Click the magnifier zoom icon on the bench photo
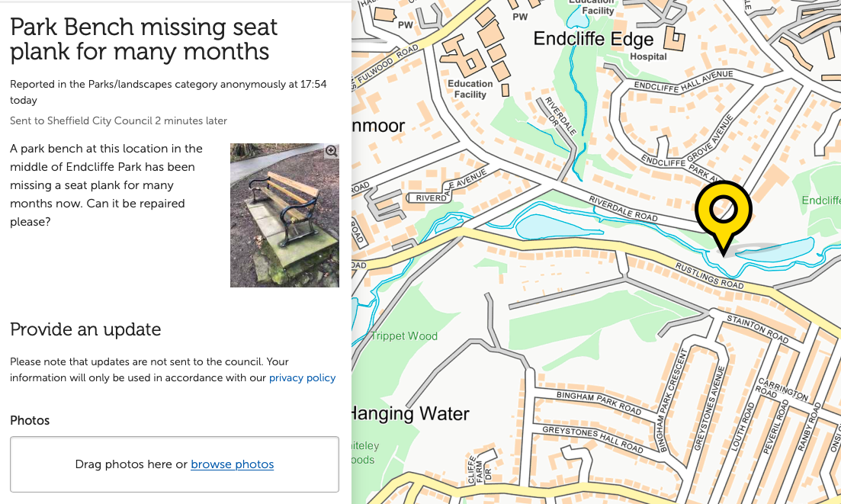This screenshot has width=841, height=504. click(331, 151)
